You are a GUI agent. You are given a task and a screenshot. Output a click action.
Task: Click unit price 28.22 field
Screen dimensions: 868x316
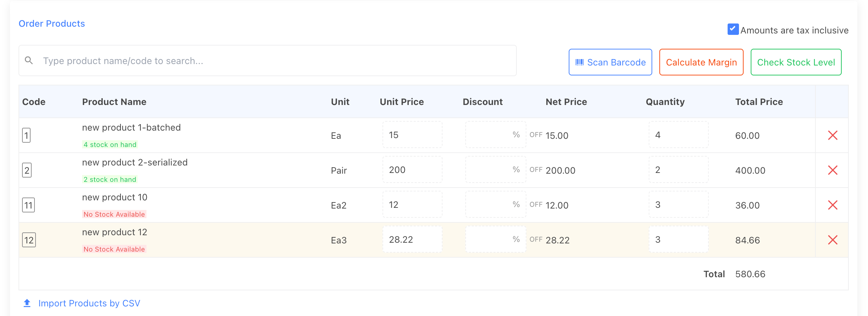(412, 239)
